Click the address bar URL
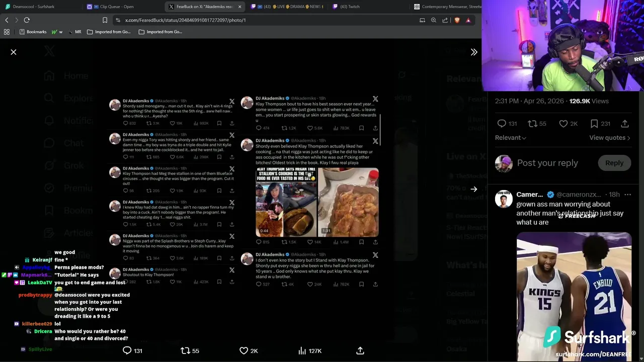The height and width of the screenshot is (362, 644). click(x=185, y=20)
